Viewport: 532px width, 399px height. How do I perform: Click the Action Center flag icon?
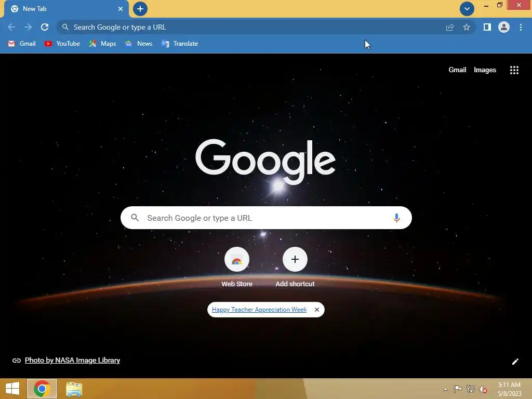click(458, 389)
